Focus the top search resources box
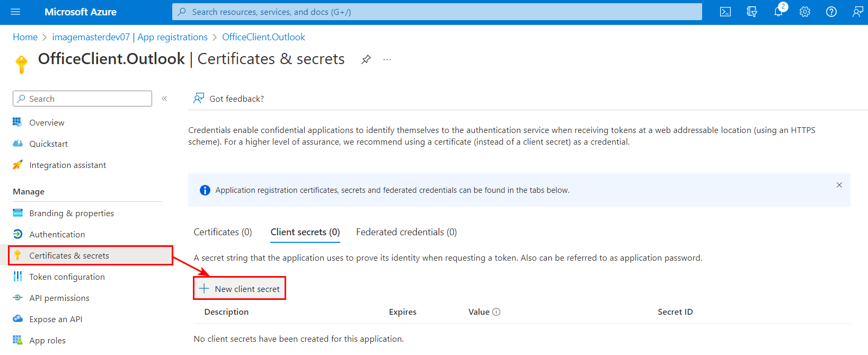 click(x=437, y=12)
